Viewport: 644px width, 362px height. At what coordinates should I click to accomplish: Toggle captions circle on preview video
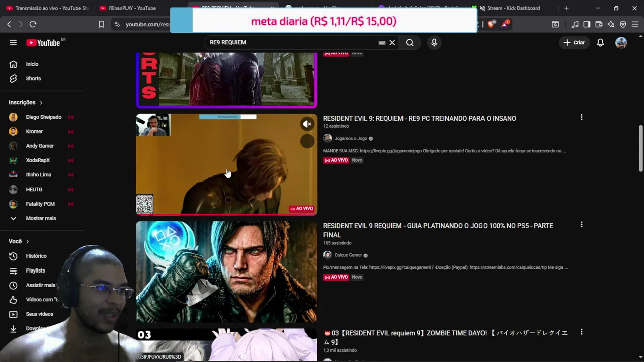click(307, 142)
